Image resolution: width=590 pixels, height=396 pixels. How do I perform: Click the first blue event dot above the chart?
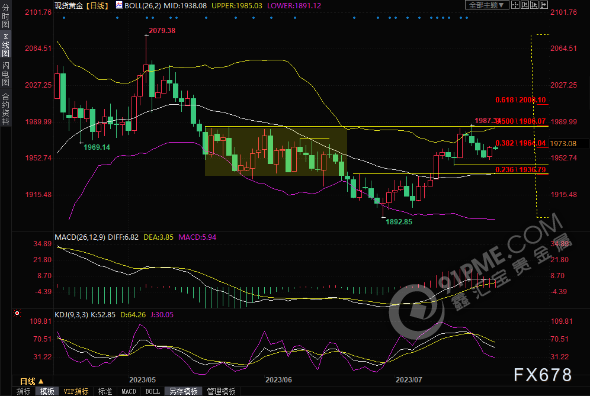pyautogui.click(x=65, y=18)
